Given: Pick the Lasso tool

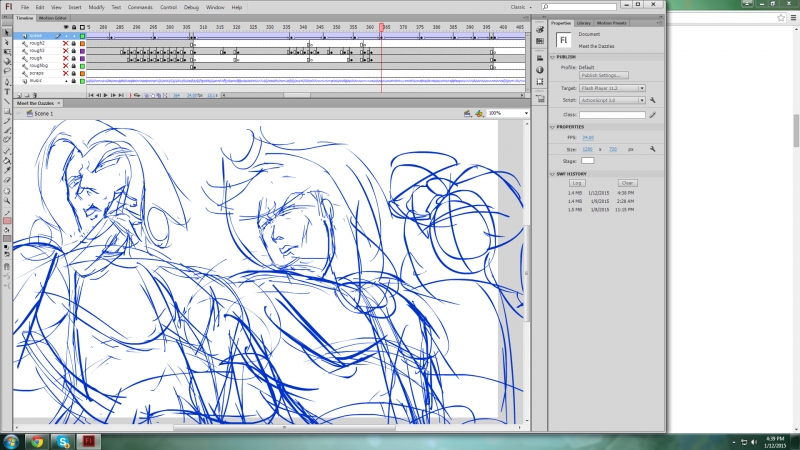Looking at the screenshot, I should pos(6,71).
